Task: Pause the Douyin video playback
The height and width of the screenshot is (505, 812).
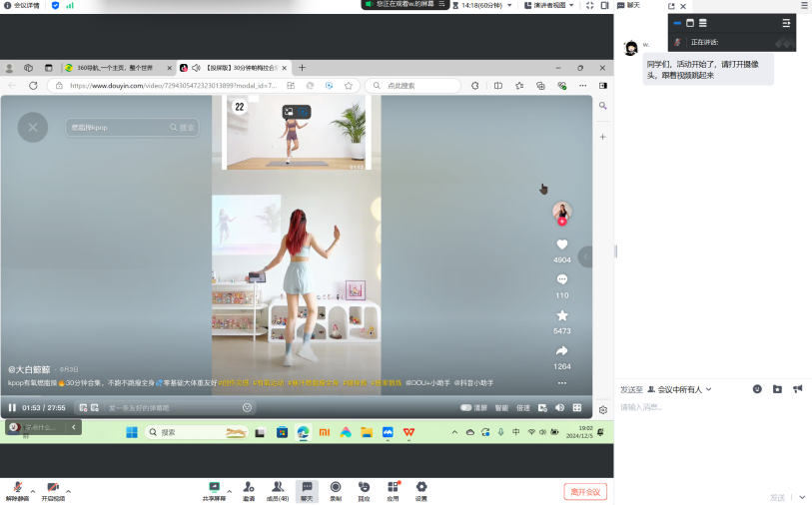Action: [12, 407]
